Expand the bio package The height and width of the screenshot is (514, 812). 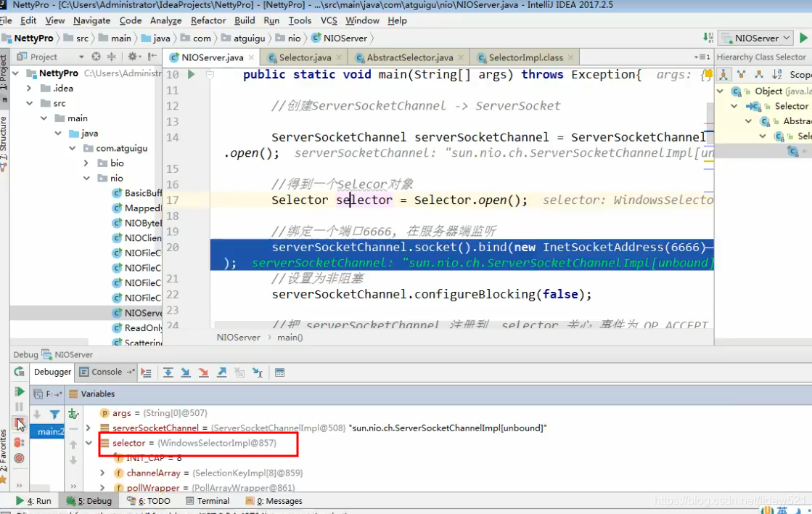click(x=86, y=163)
